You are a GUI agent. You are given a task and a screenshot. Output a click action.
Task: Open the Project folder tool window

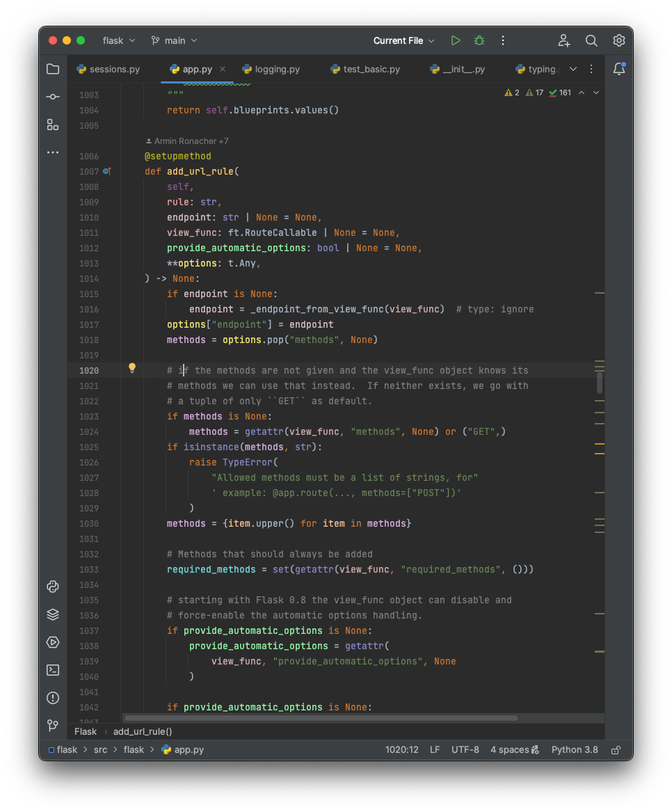pyautogui.click(x=53, y=69)
